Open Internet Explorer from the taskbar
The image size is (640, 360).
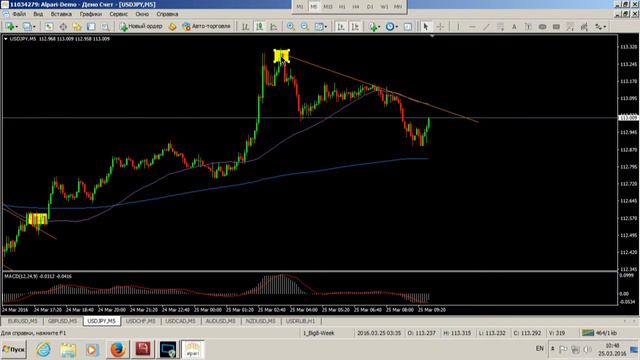(43, 350)
